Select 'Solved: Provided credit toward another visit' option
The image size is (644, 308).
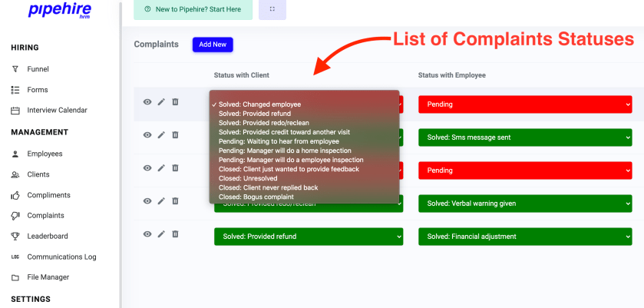[x=284, y=132]
